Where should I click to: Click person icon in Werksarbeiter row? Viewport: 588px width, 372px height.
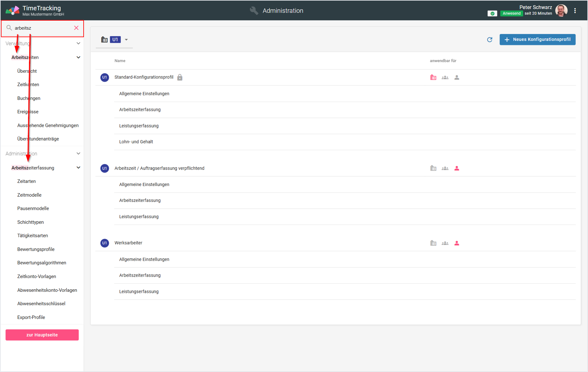point(456,243)
